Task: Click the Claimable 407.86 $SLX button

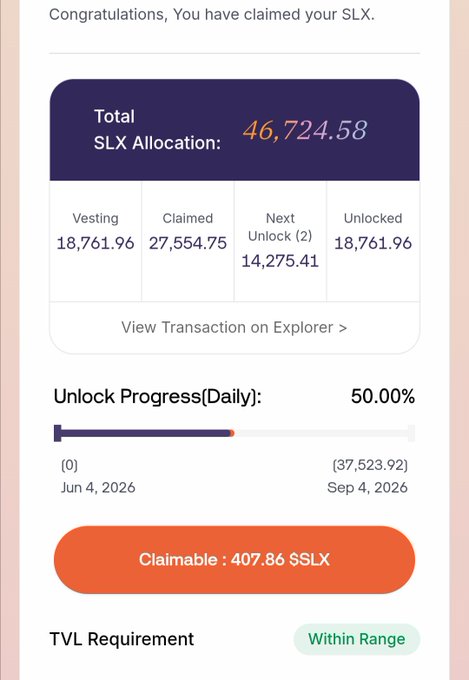Action: (234, 559)
